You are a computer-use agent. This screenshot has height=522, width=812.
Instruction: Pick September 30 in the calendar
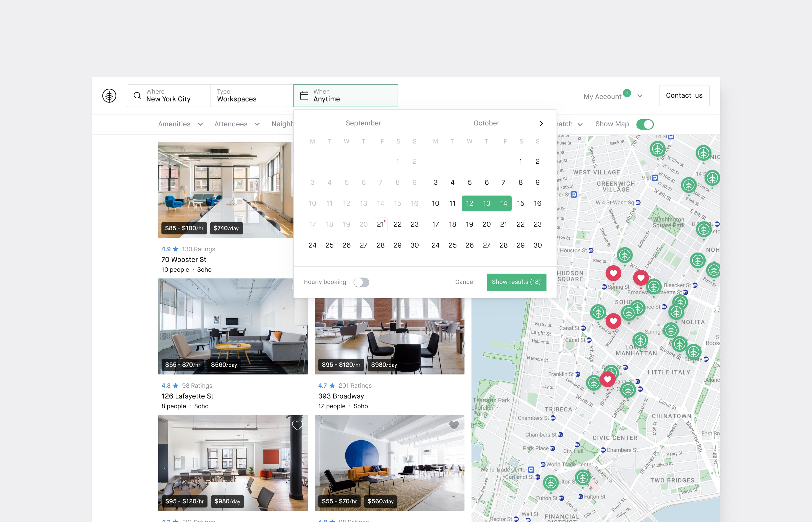[414, 245]
